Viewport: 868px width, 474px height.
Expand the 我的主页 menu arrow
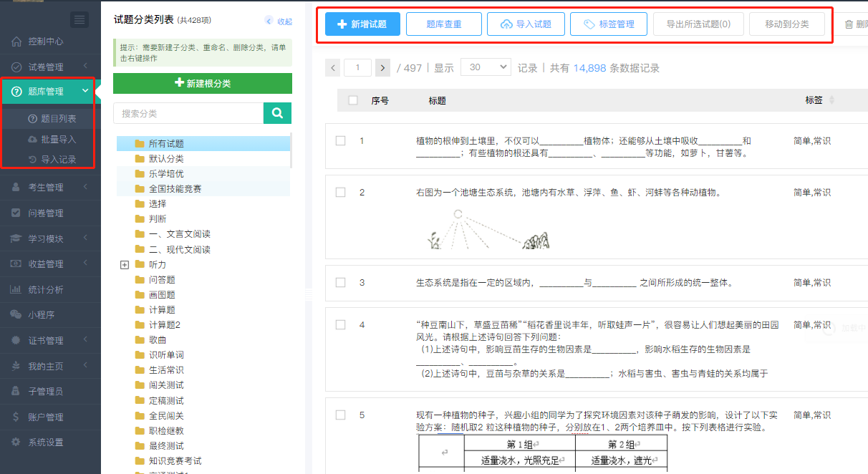85,366
